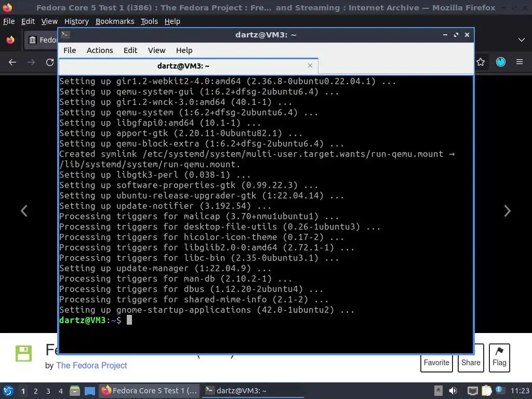
Task: Switch to Fedora Core 5 Firefox taskbar entry
Action: pos(150,391)
